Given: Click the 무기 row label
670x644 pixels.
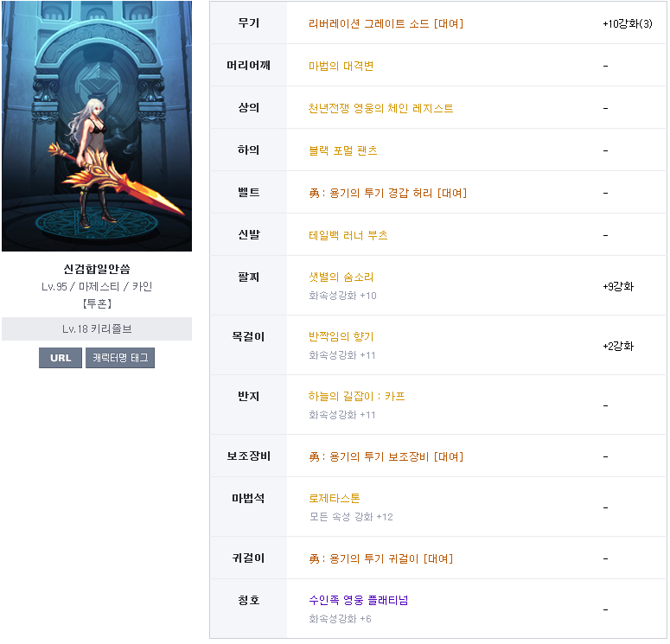Looking at the screenshot, I should point(248,22).
